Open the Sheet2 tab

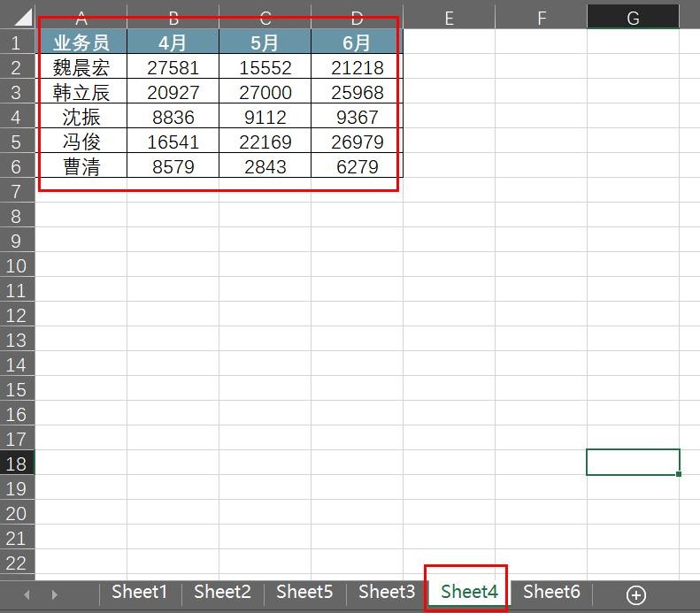click(222, 592)
